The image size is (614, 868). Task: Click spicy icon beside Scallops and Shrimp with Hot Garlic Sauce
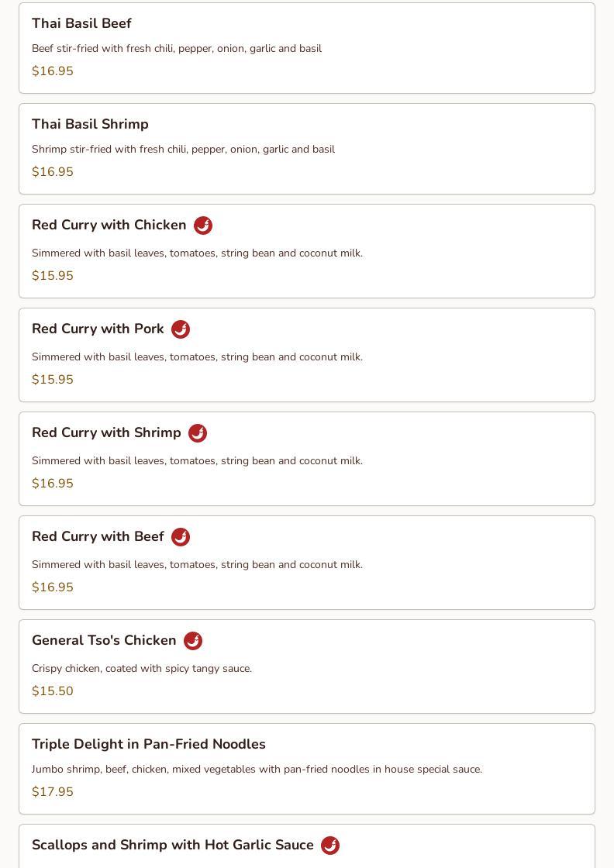point(330,846)
